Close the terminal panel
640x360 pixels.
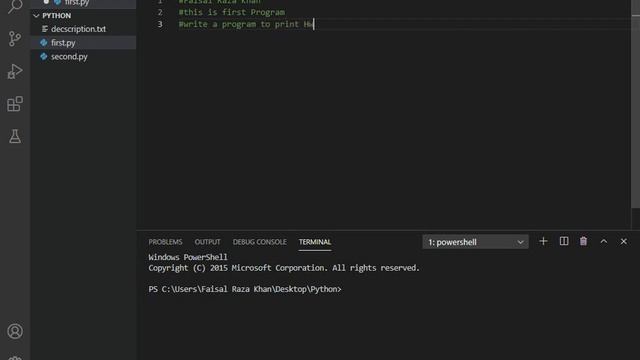click(x=624, y=242)
